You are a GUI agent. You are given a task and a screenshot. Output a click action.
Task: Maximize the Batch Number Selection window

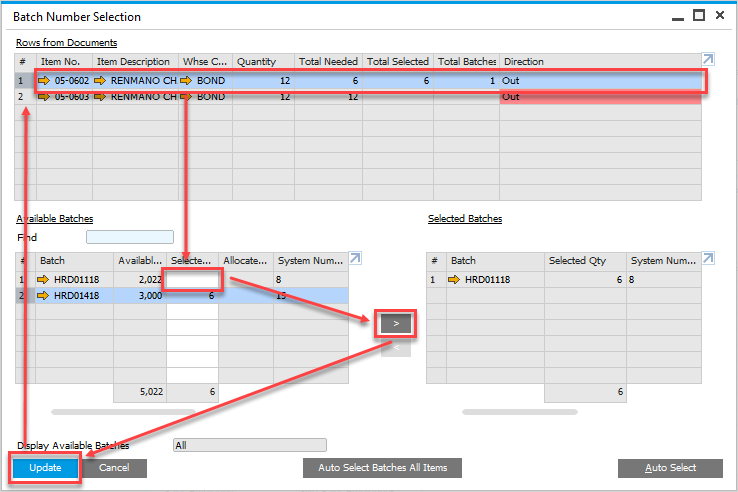[x=699, y=16]
